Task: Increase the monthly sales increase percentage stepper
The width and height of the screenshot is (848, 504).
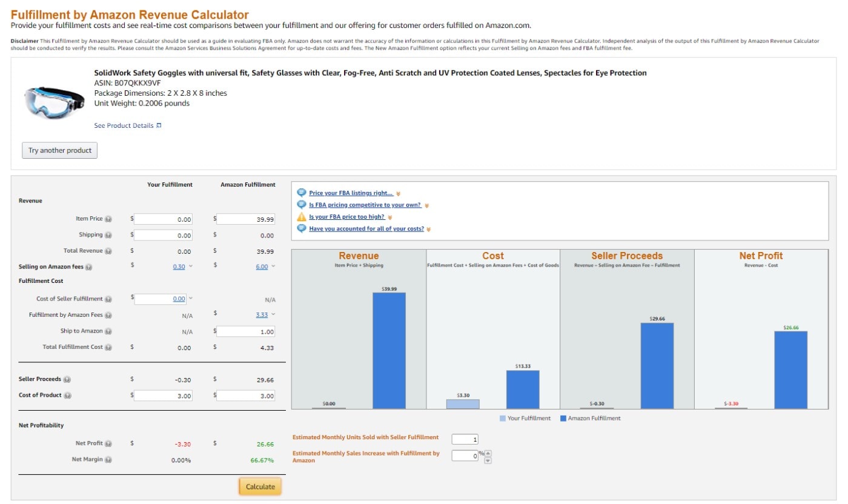Action: (x=488, y=453)
